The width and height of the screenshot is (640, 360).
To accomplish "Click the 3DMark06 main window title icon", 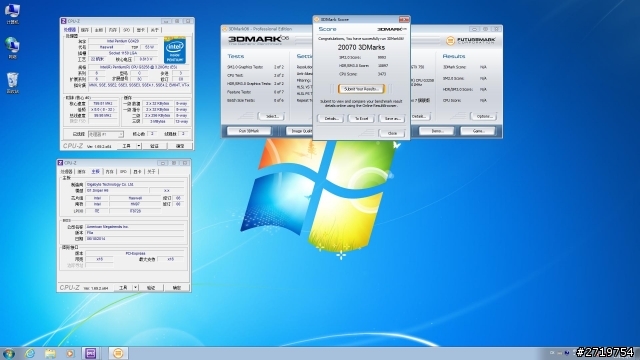I will click(x=225, y=29).
